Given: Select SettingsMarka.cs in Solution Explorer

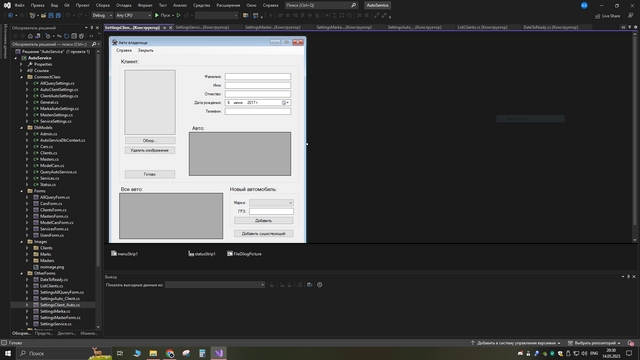Looking at the screenshot, I should 55,311.
